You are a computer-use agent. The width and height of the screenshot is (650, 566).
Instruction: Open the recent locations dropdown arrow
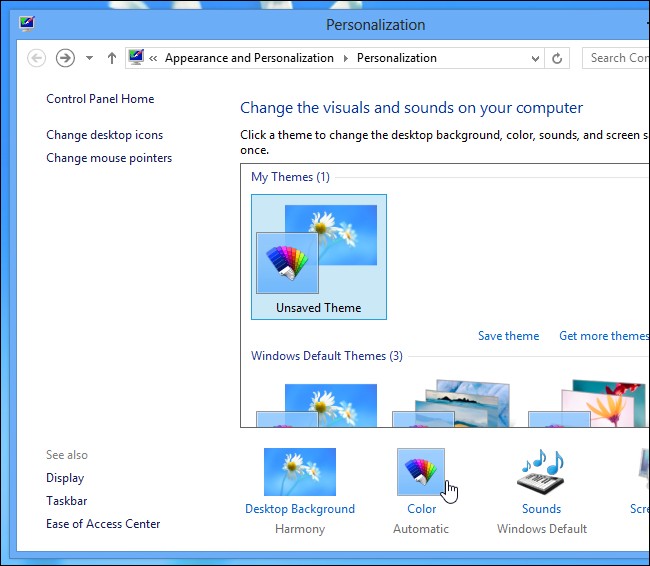90,58
